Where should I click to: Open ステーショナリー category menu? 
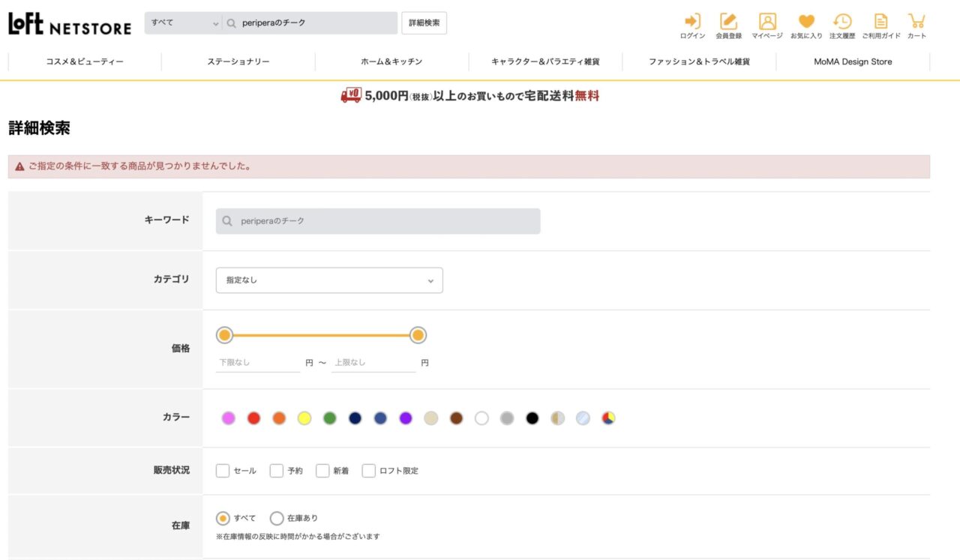238,61
